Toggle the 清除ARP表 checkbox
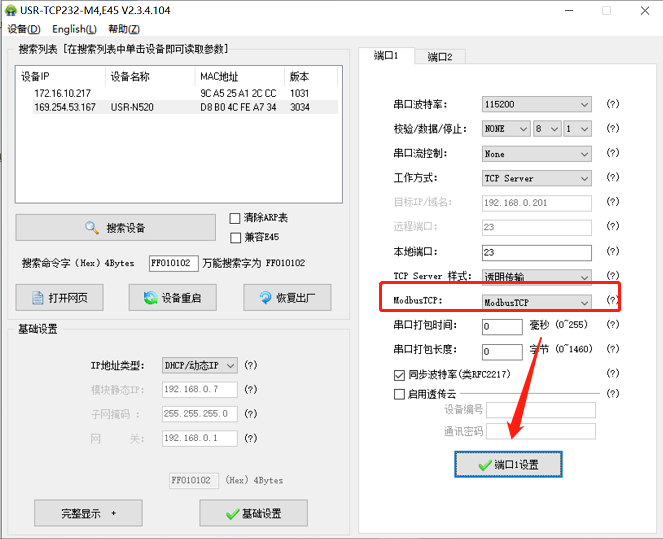The width and height of the screenshot is (663, 539). pos(235,218)
